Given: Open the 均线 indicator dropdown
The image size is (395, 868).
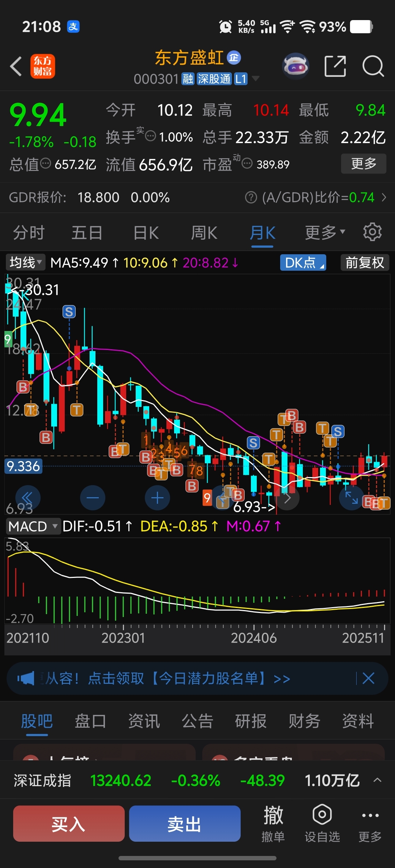Looking at the screenshot, I should point(25,262).
